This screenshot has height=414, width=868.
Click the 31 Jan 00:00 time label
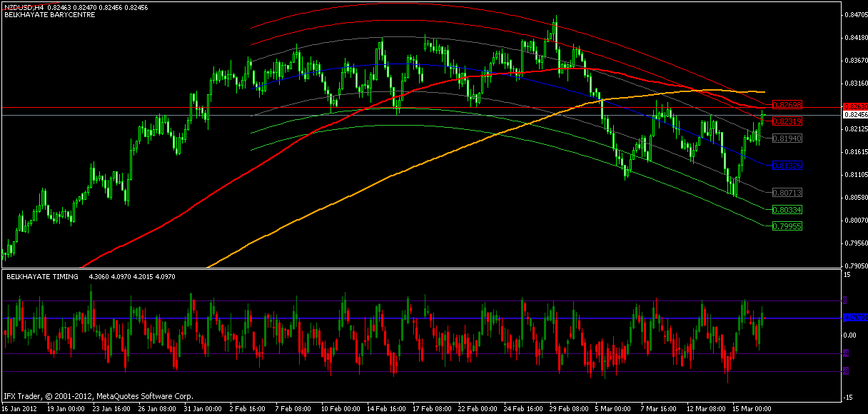(x=203, y=409)
